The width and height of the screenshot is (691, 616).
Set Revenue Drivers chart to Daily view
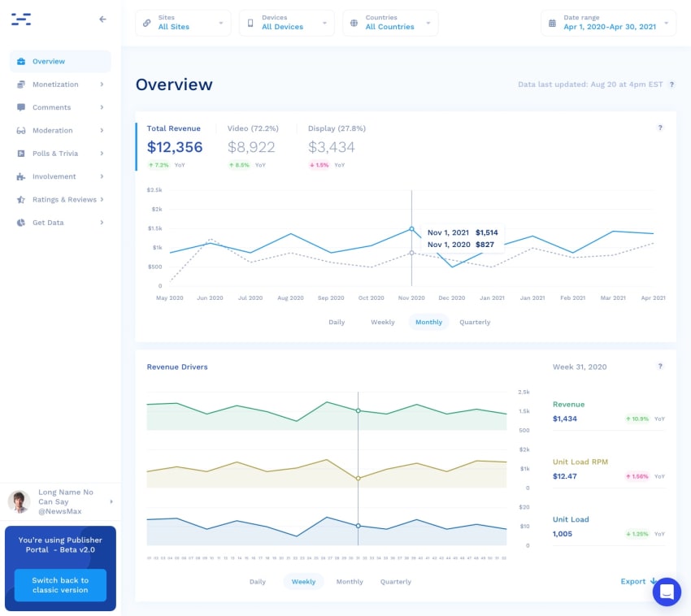coord(258,582)
